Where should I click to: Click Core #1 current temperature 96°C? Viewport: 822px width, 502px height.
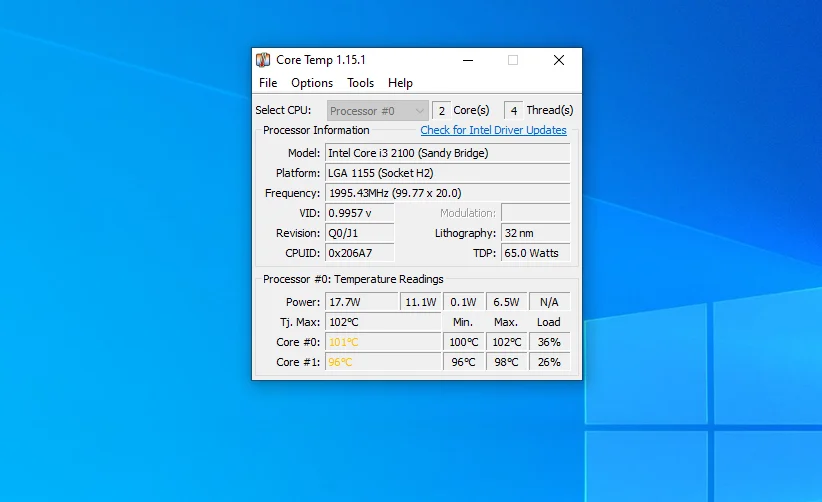coord(383,362)
